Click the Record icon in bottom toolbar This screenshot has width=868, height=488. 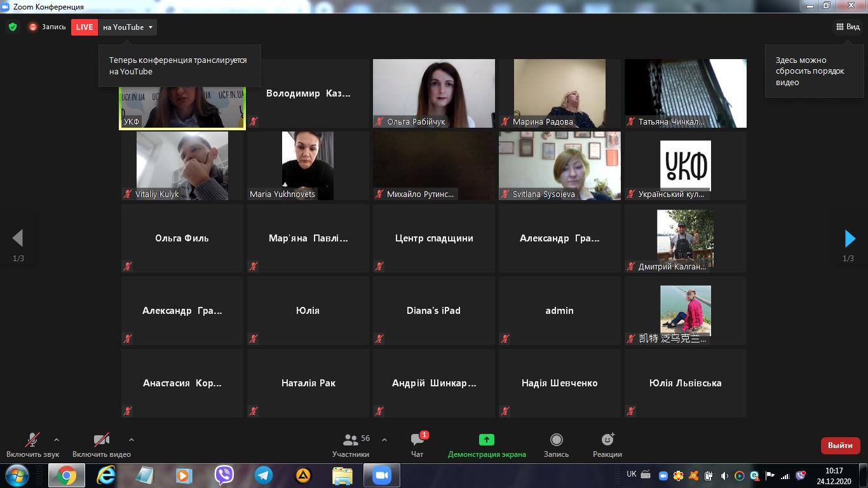(556, 440)
